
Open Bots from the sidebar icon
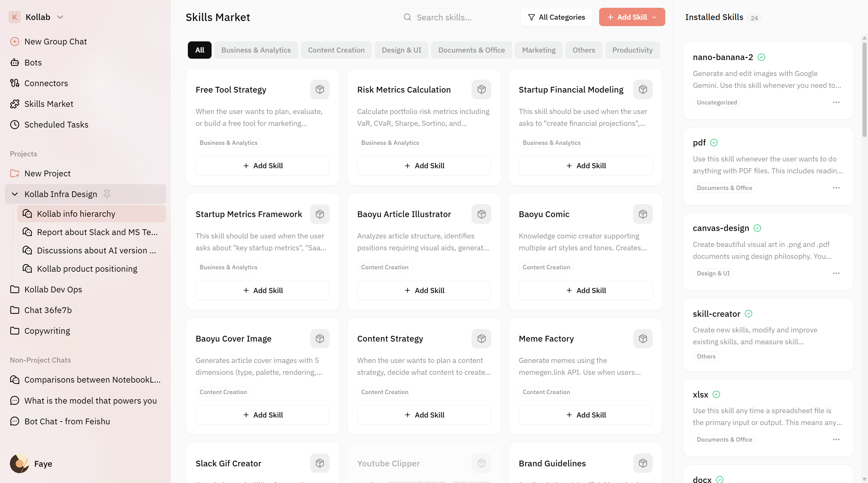click(x=15, y=62)
